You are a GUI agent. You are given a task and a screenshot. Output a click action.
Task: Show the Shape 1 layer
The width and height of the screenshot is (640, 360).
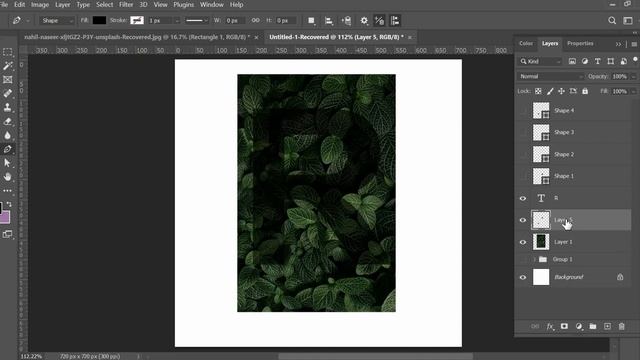click(523, 176)
